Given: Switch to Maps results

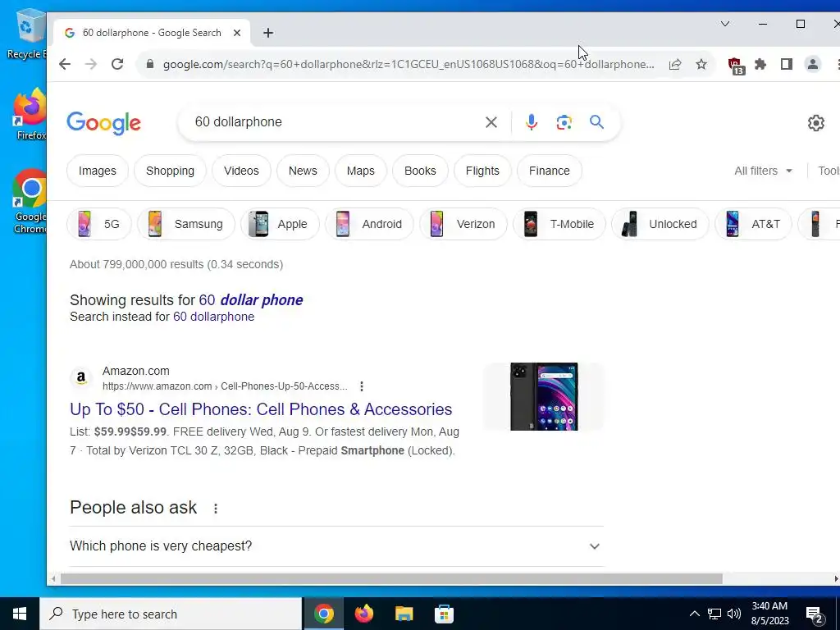Looking at the screenshot, I should (361, 171).
